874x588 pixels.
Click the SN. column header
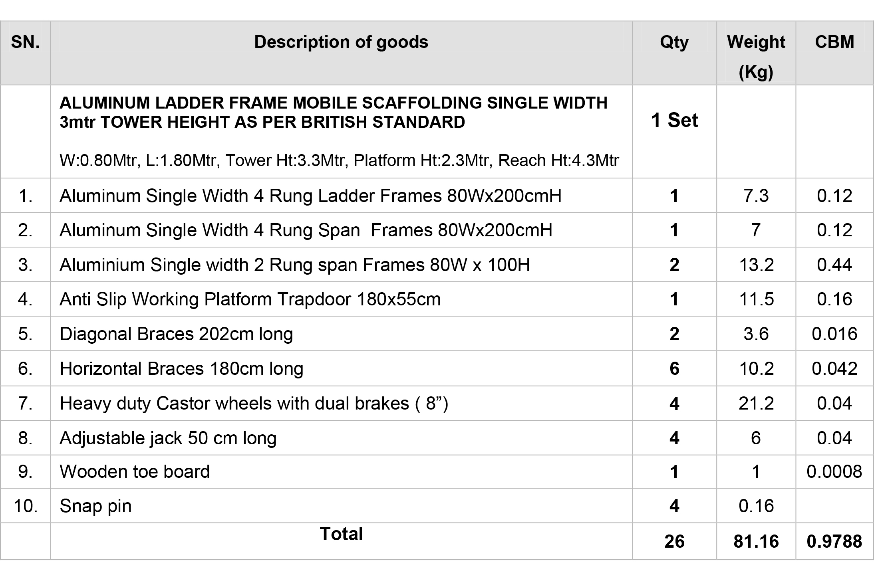coord(26,53)
